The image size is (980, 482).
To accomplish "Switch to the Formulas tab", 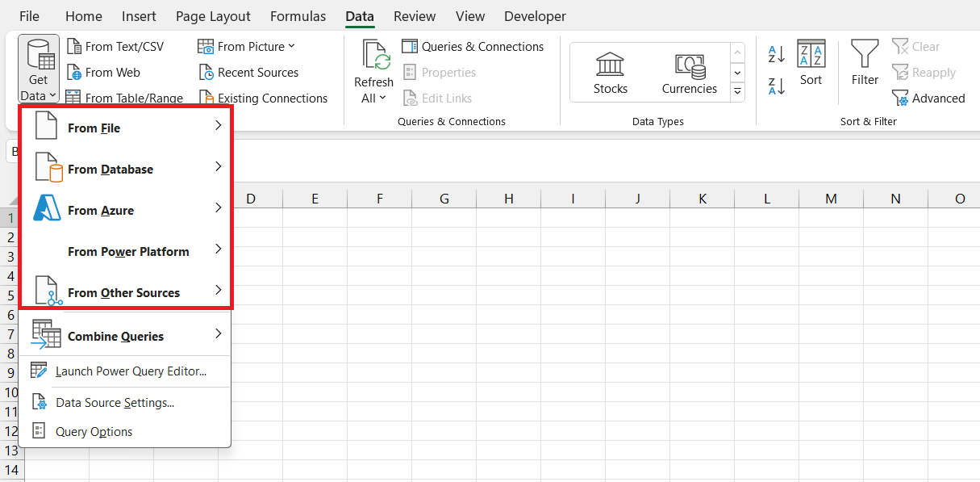I will point(298,16).
